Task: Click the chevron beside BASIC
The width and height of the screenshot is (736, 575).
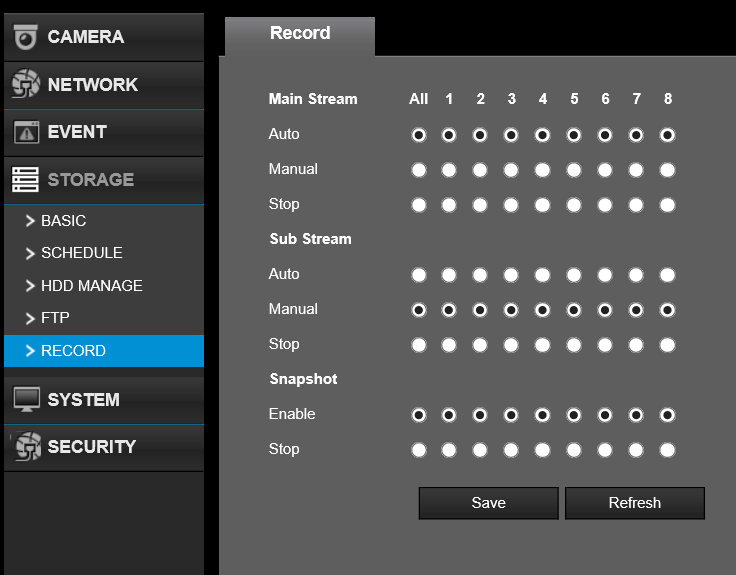Action: coord(30,221)
